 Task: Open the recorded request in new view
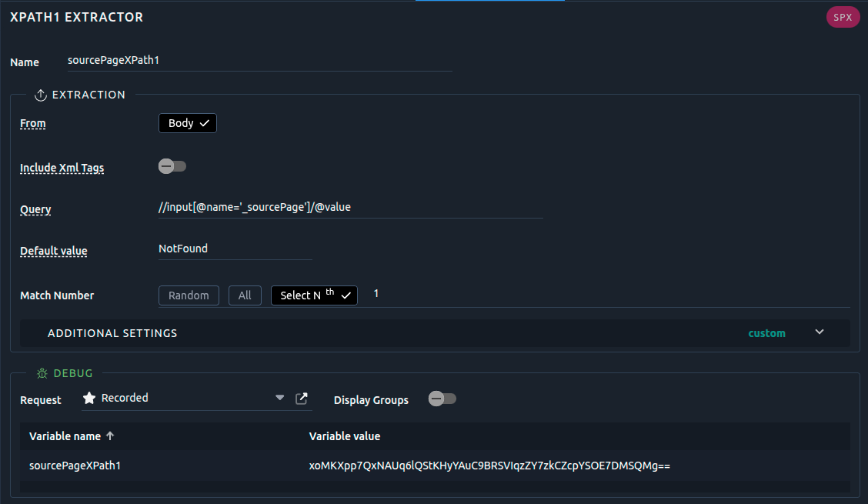(x=301, y=398)
